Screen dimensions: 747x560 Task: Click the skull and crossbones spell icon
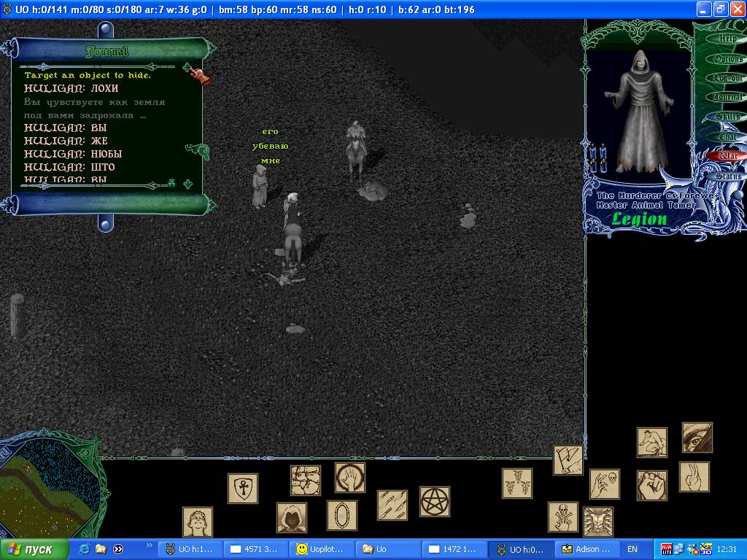(562, 516)
